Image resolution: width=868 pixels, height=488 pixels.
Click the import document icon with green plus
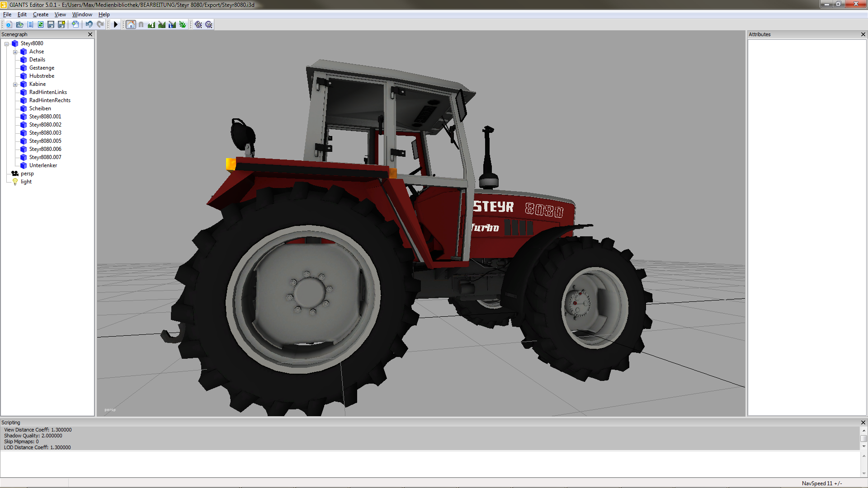(75, 24)
